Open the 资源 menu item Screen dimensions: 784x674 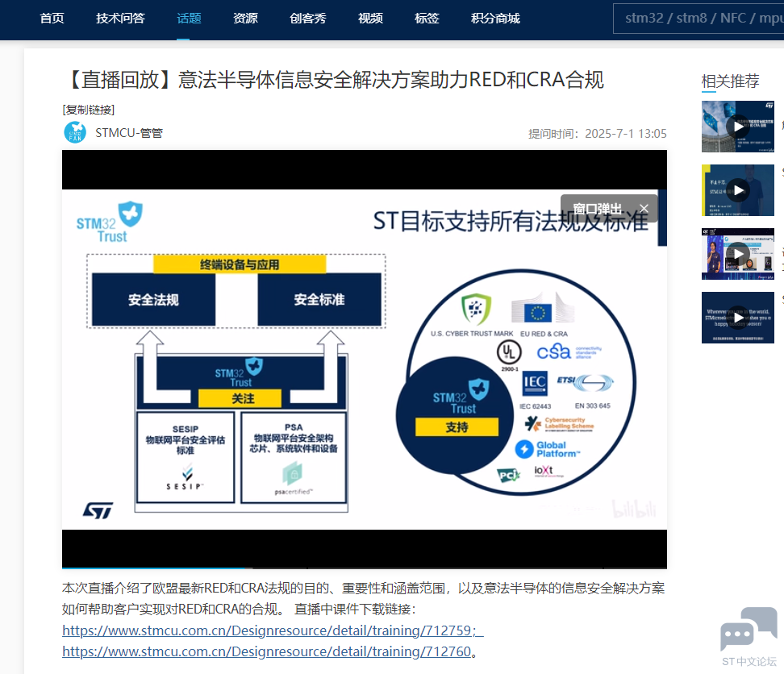pos(245,19)
